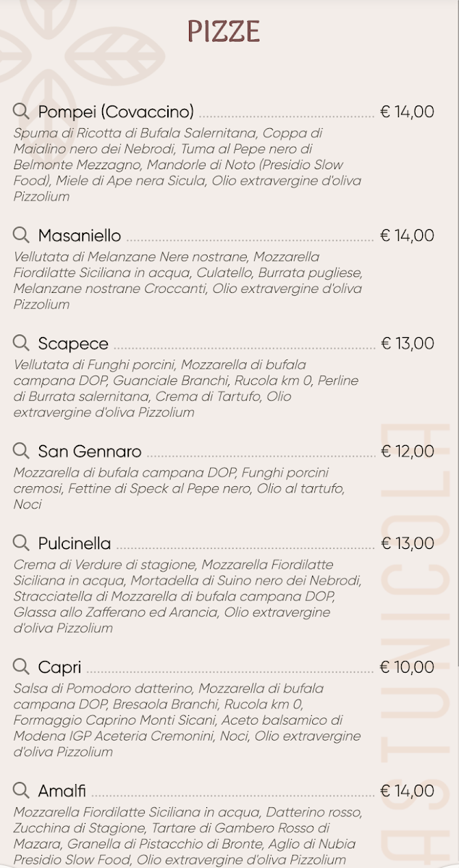
Task: Open the Pompei (Covaccino) pizza name
Action: click(x=116, y=112)
